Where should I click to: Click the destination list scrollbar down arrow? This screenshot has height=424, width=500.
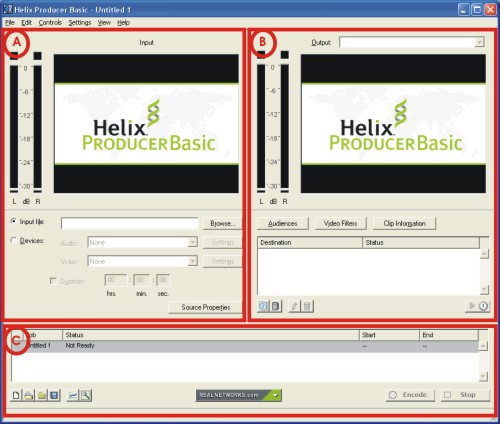coord(484,289)
